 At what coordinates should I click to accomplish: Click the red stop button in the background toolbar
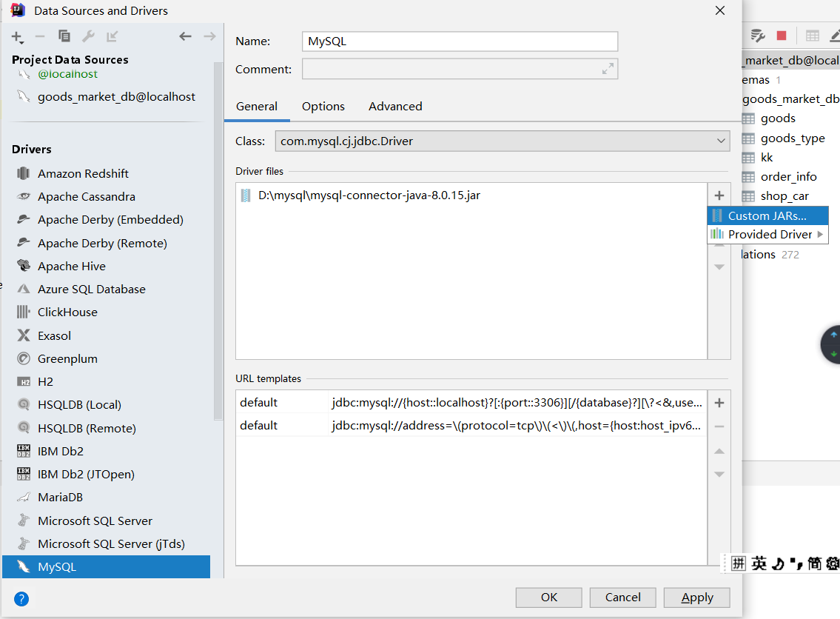click(782, 36)
